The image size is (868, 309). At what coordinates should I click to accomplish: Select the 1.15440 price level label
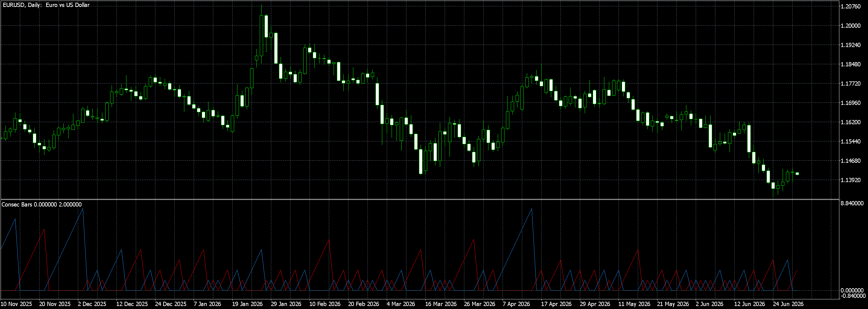tap(851, 141)
